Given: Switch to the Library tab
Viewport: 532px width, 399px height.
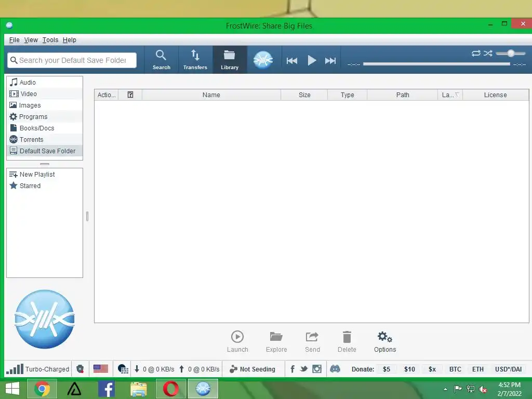Looking at the screenshot, I should (x=230, y=60).
